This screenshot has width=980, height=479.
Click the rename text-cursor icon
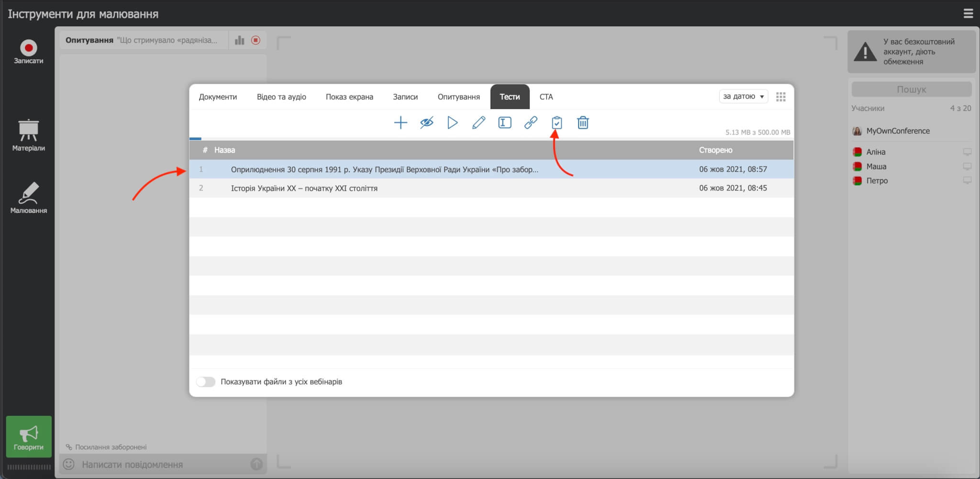(504, 123)
